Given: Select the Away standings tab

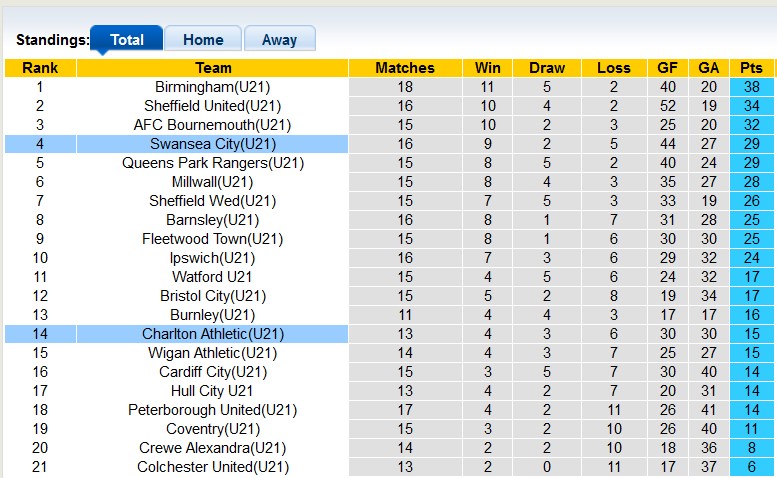Looking at the screenshot, I should (x=279, y=40).
